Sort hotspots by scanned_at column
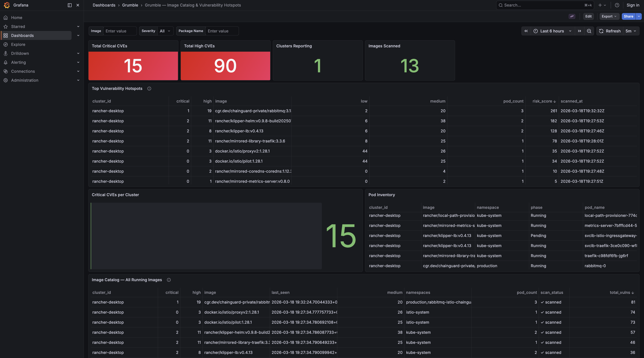The image size is (644, 358). 572,101
